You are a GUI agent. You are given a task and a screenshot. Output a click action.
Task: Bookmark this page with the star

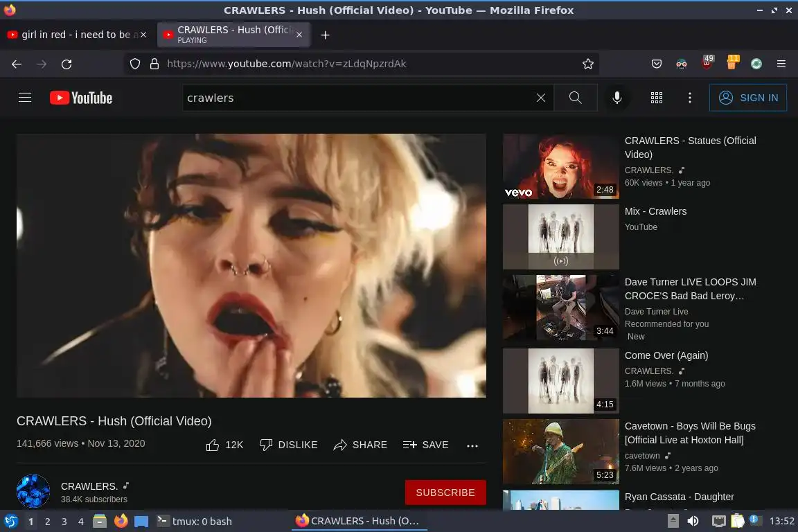[588, 64]
